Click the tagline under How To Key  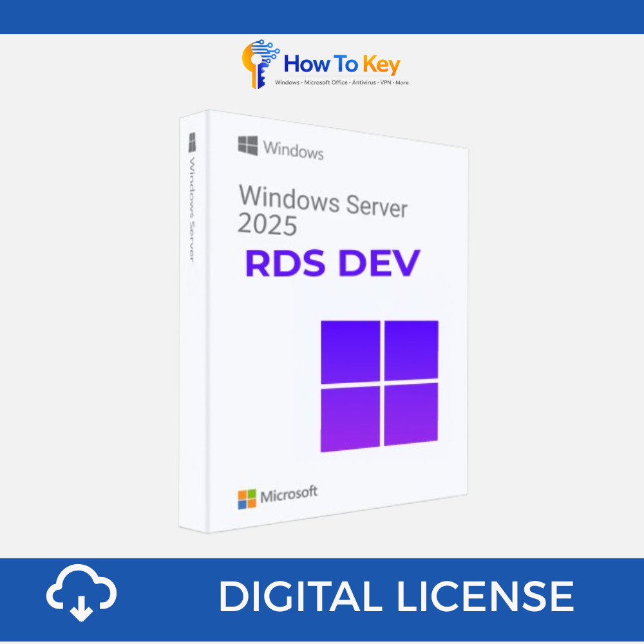341,82
